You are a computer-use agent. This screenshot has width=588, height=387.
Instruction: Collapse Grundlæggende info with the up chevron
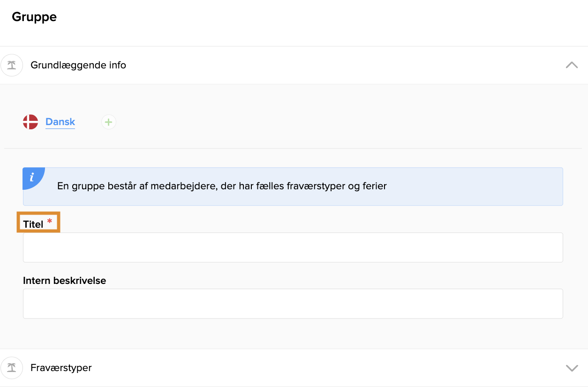(572, 65)
